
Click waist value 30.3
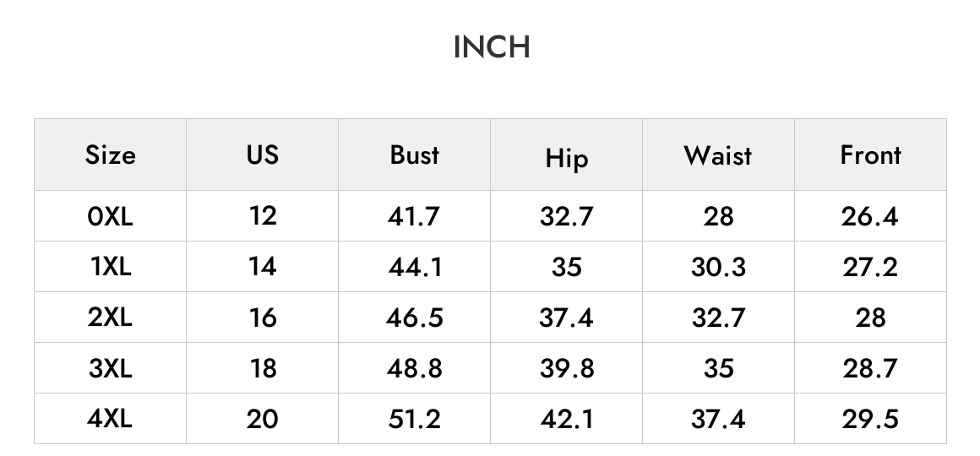coord(718,267)
